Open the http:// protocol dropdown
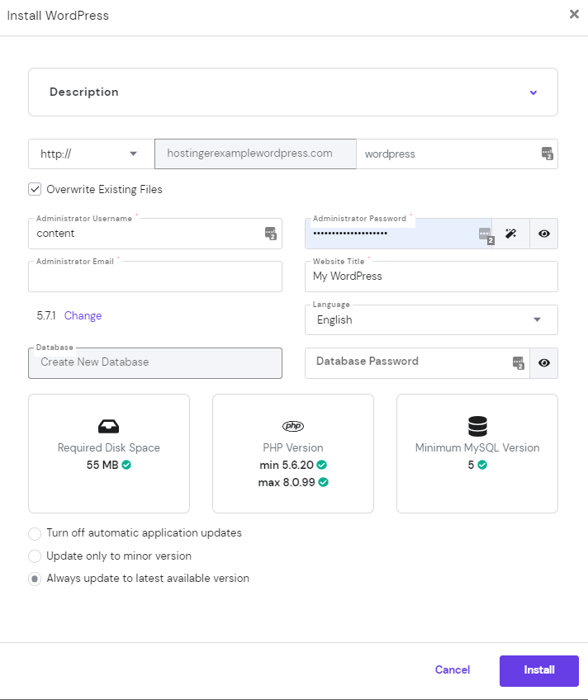The height and width of the screenshot is (700, 588). point(91,154)
